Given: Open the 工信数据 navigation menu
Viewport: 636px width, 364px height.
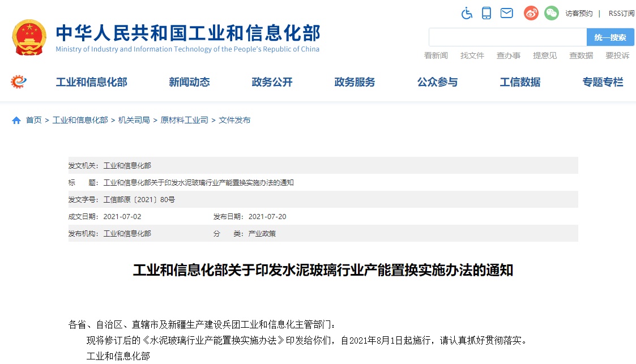Looking at the screenshot, I should click(x=520, y=82).
